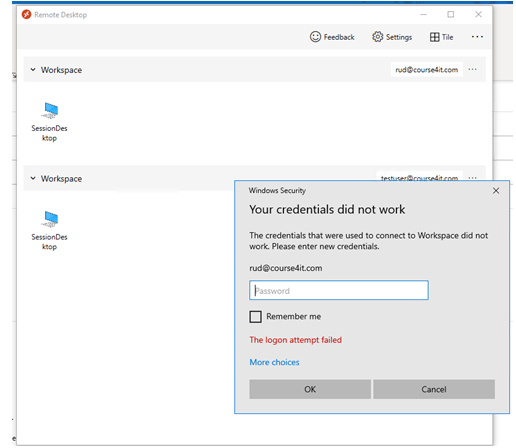Screen dimensions: 516x448
Task: Click the Cancel button
Action: click(x=434, y=389)
